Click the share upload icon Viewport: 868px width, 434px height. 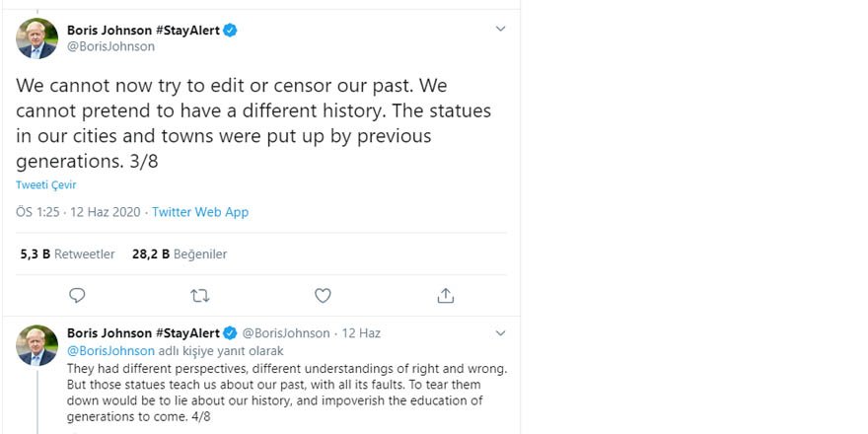coord(445,295)
